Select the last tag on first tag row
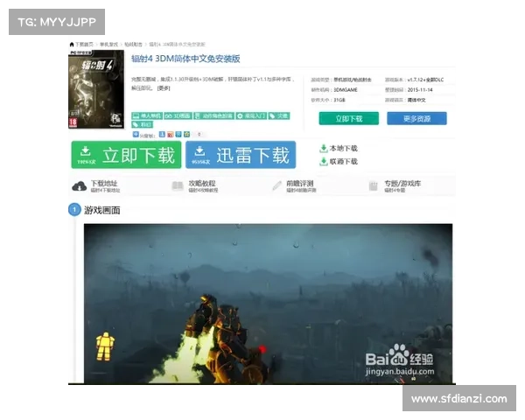525x420 pixels. pos(279,115)
